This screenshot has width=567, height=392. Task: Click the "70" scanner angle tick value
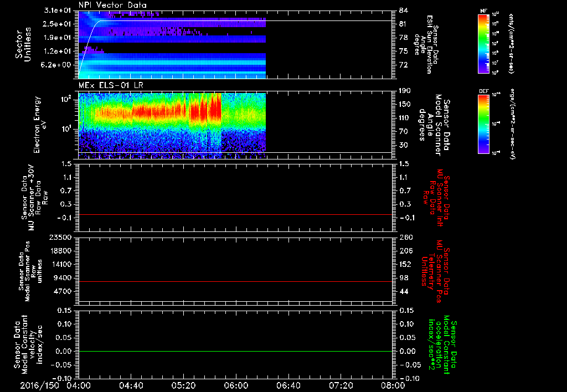pyautogui.click(x=403, y=132)
